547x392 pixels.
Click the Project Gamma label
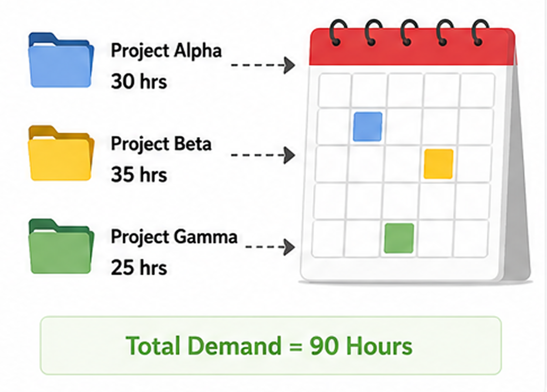coord(174,237)
